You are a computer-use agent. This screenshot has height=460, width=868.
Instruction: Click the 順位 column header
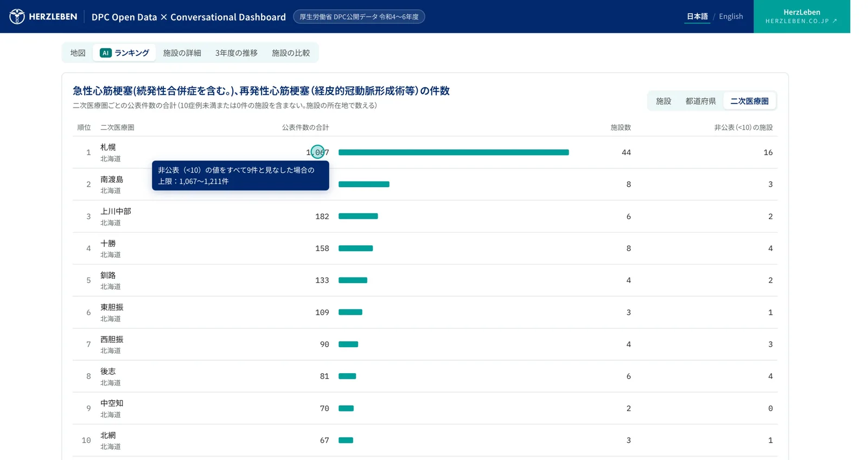coord(84,127)
